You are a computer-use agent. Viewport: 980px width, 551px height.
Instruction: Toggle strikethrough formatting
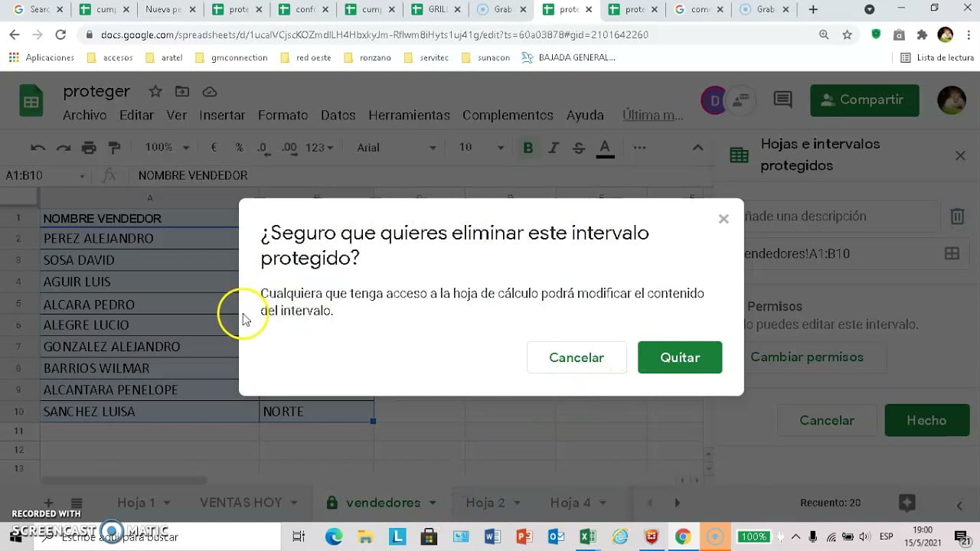click(x=579, y=148)
